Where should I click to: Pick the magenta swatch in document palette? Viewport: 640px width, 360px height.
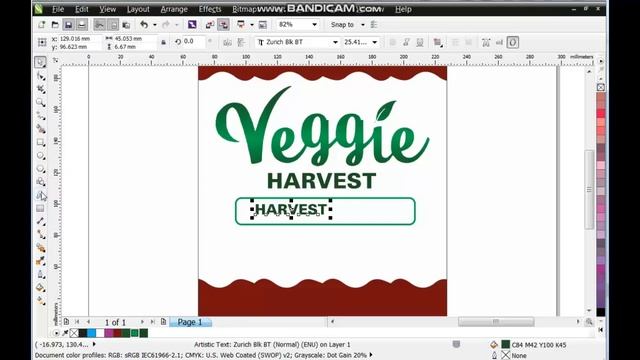tap(109, 333)
